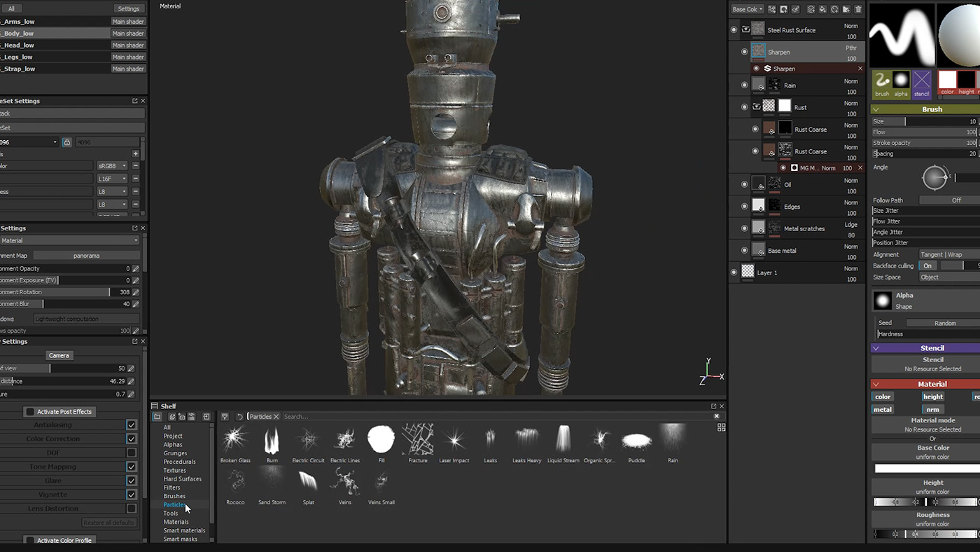Open the Smart materials shelf category
The height and width of the screenshot is (552, 980).
184,530
